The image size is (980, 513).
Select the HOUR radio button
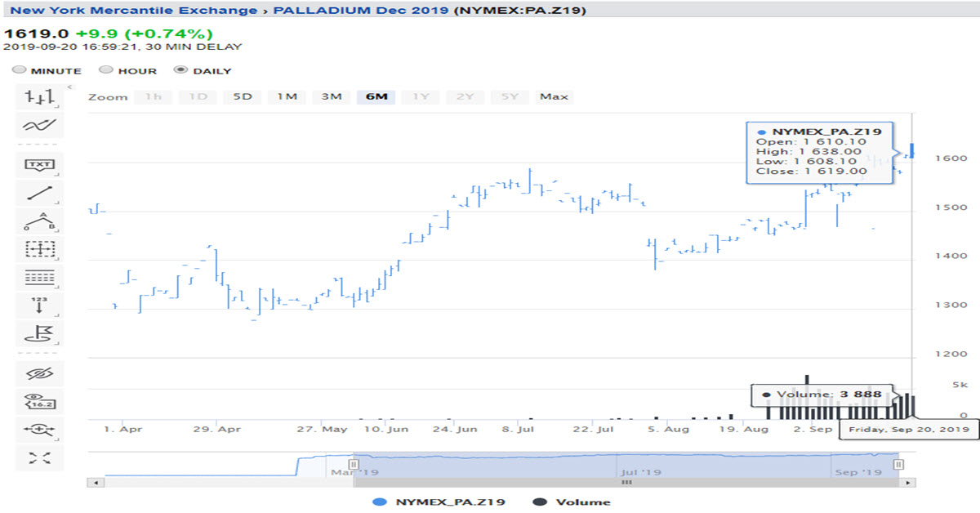[x=105, y=70]
